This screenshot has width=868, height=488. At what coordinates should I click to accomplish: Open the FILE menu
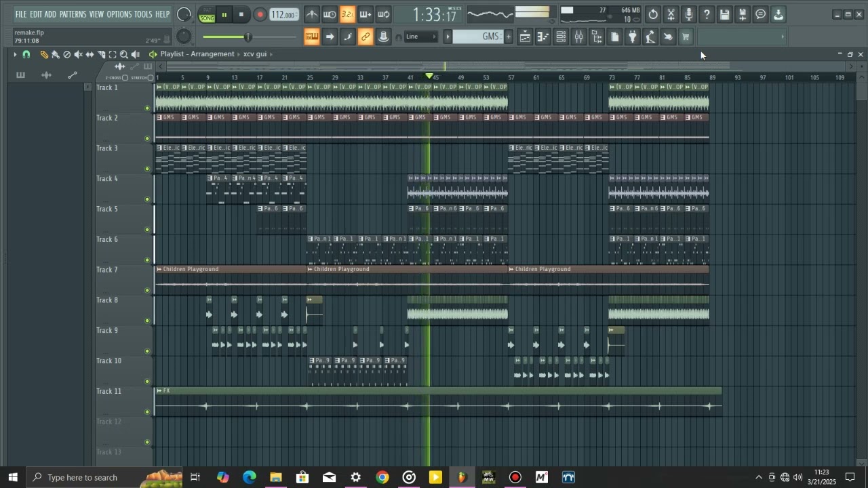pos(21,14)
